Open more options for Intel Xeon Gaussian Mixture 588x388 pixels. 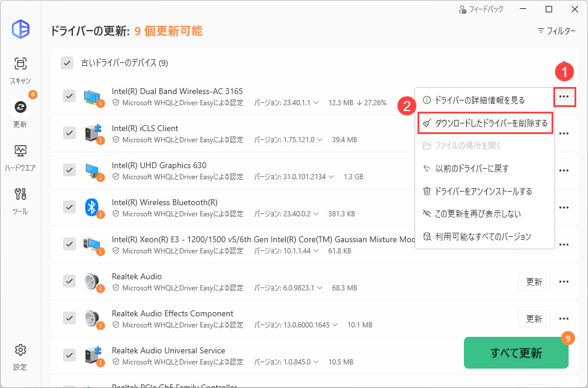(564, 245)
